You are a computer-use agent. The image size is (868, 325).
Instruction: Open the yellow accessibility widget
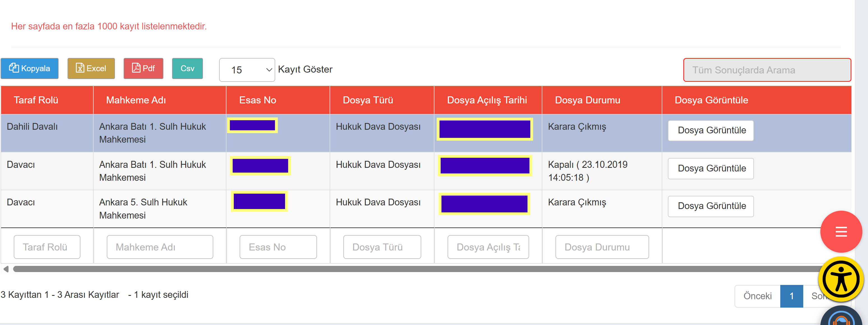point(841,279)
